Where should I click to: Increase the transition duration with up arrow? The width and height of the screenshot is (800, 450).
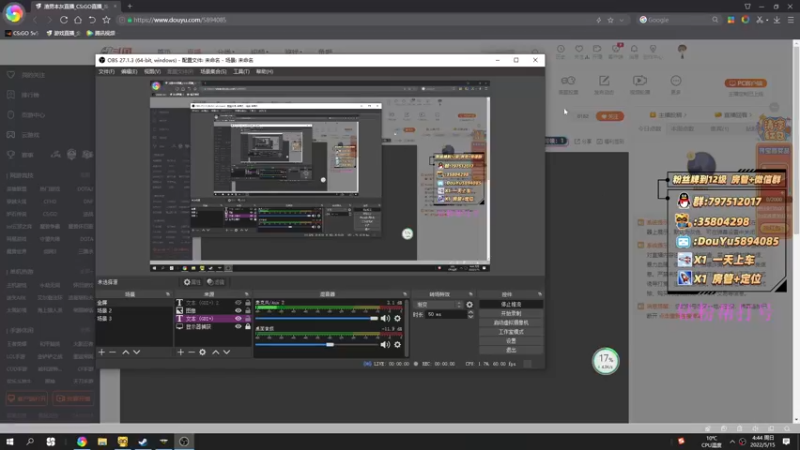pyautogui.click(x=470, y=313)
